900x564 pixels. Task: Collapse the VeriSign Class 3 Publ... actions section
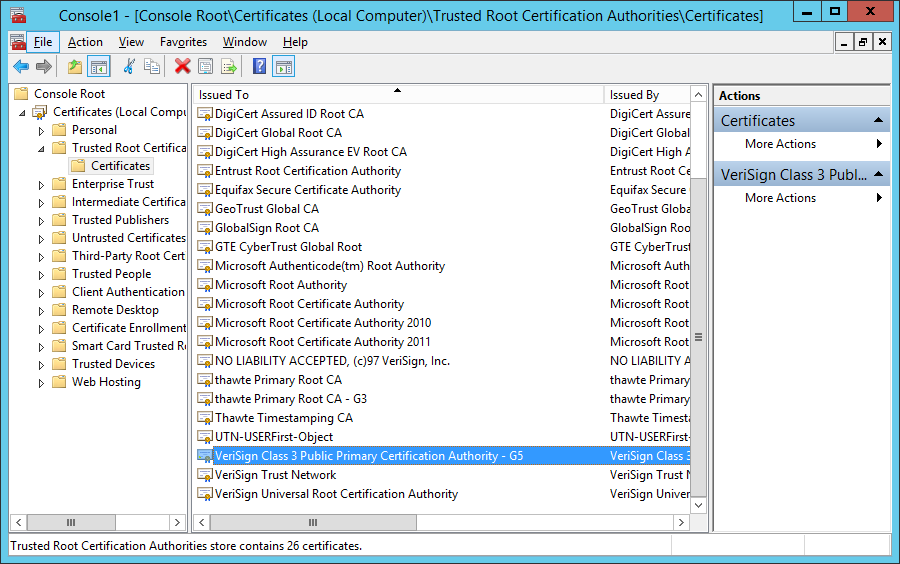point(878,174)
